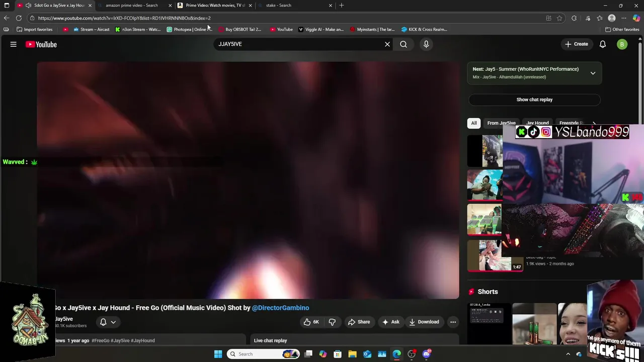Open Stream – Aircast bookmark
The image size is (644, 362).
click(91, 29)
